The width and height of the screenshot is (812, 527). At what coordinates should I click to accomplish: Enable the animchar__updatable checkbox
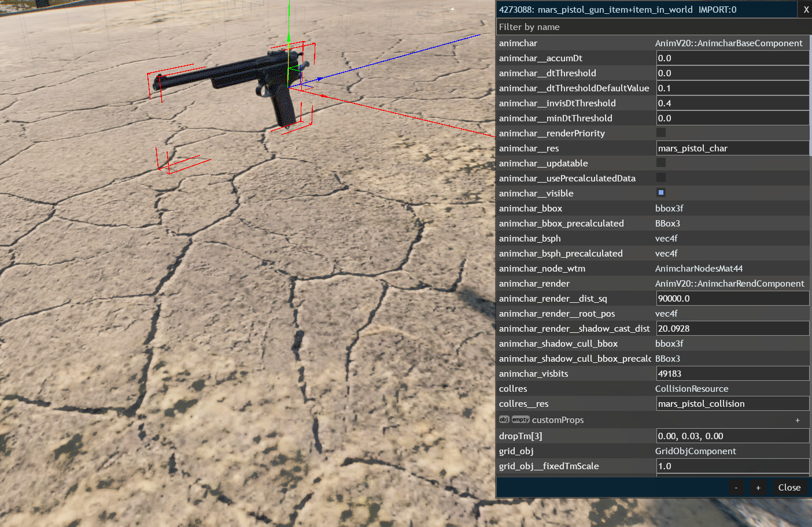tap(661, 163)
